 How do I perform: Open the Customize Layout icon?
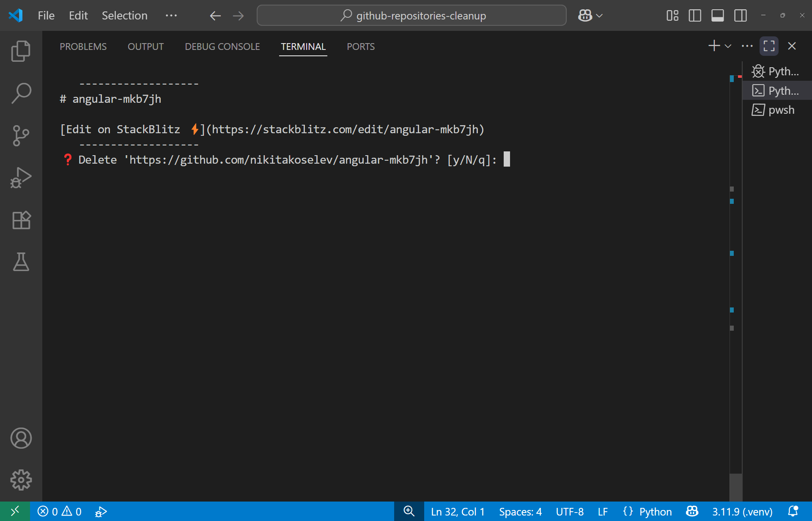pos(672,16)
